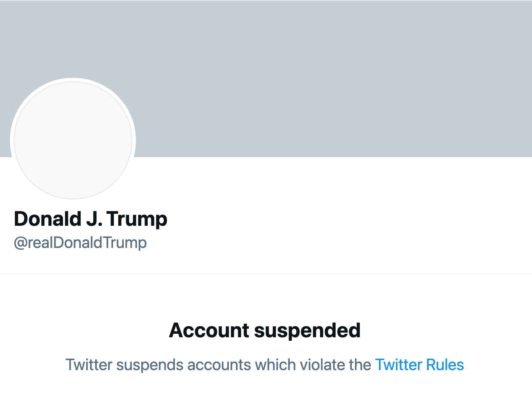Click the Account suspended heading
Viewport: 532px width, 398px height.
click(x=265, y=330)
